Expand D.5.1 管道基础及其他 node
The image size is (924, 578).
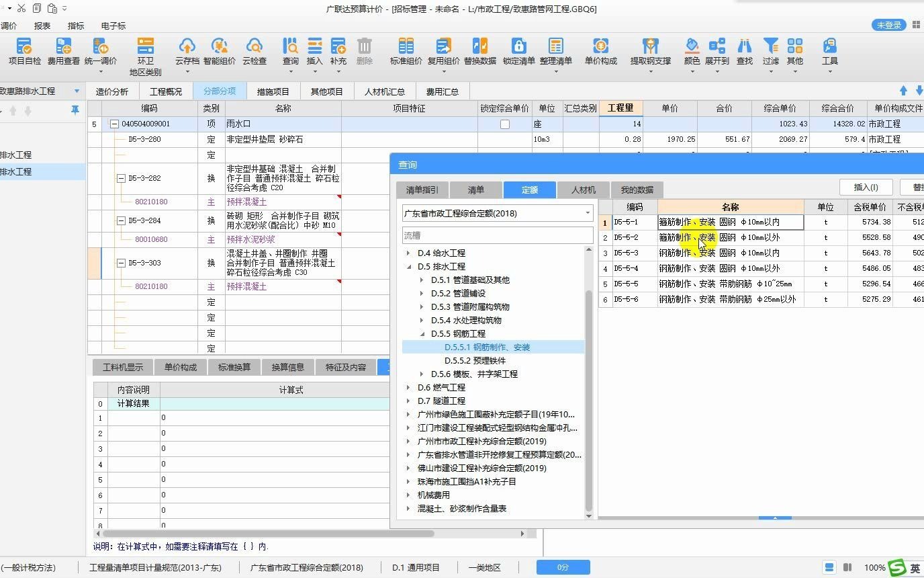[422, 280]
